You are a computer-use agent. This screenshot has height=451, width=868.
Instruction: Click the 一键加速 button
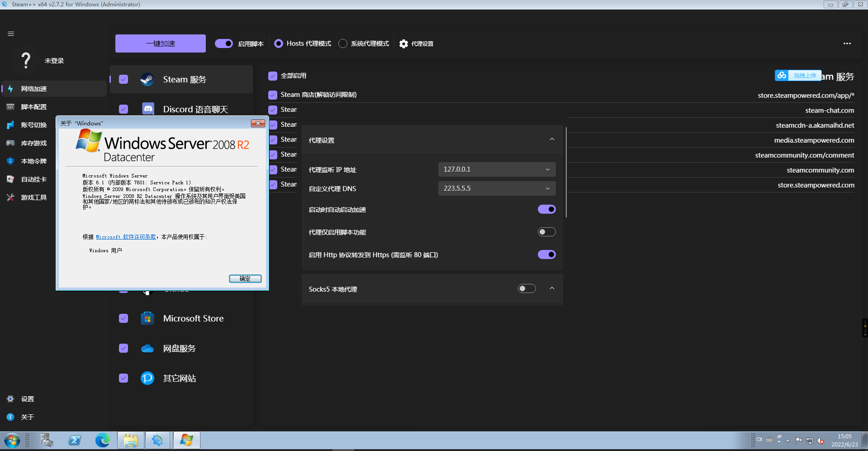(160, 43)
